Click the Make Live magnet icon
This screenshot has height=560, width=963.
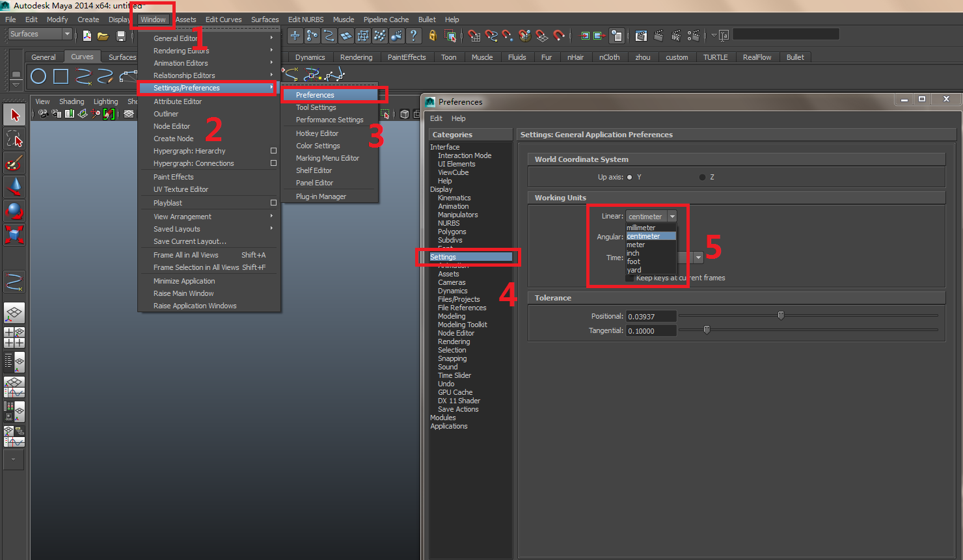pyautogui.click(x=558, y=35)
